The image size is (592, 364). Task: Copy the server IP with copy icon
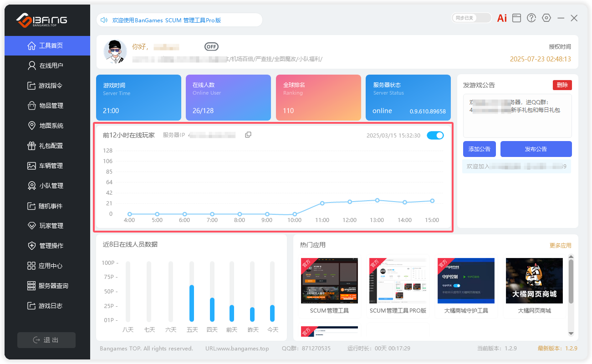pyautogui.click(x=248, y=135)
